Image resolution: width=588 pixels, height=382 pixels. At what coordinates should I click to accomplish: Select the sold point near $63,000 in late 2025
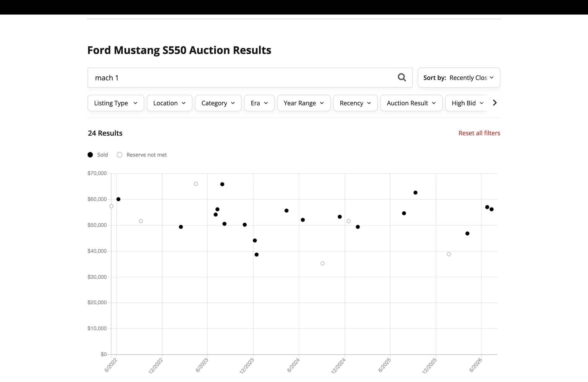tap(415, 193)
